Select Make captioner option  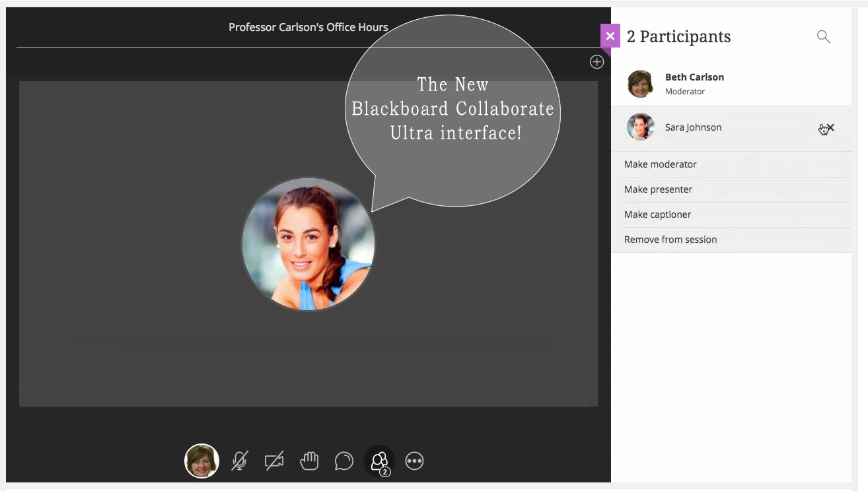658,214
